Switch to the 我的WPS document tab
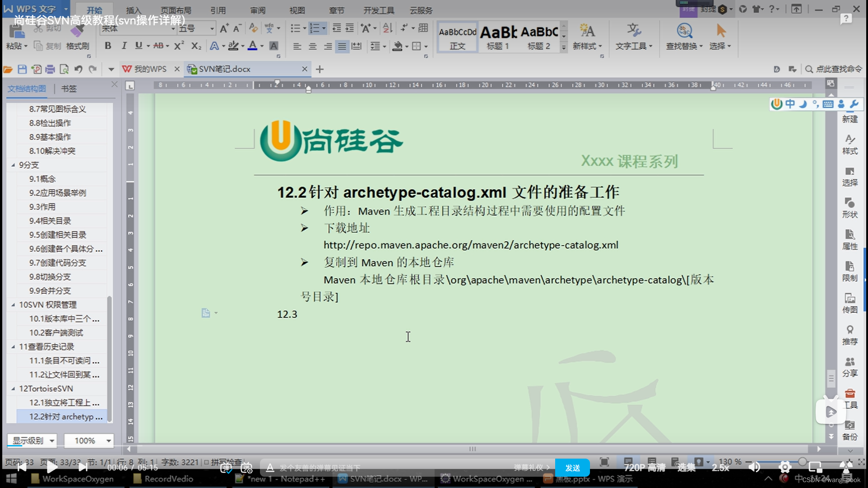Viewport: 868px width, 488px height. click(150, 69)
